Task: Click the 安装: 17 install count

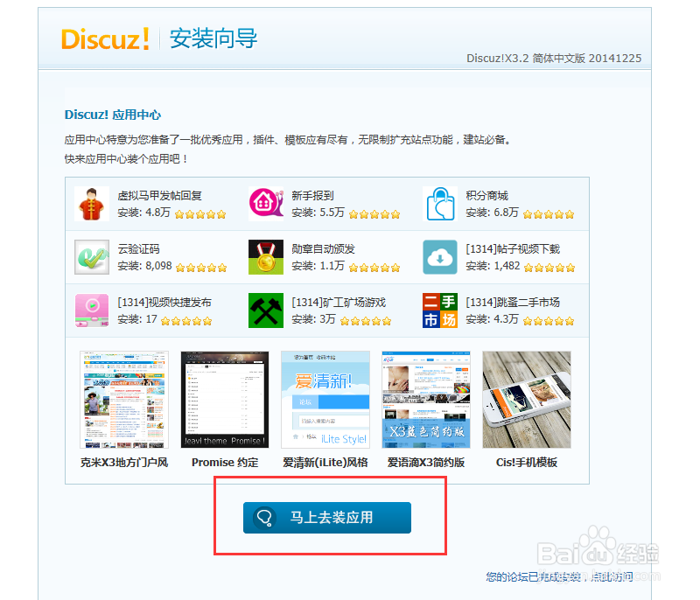Action: (137, 319)
